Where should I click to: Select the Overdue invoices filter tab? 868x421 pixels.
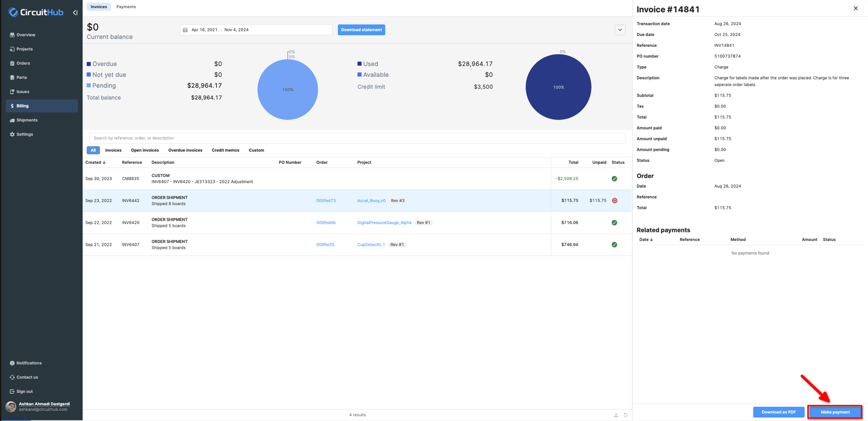[x=185, y=150]
